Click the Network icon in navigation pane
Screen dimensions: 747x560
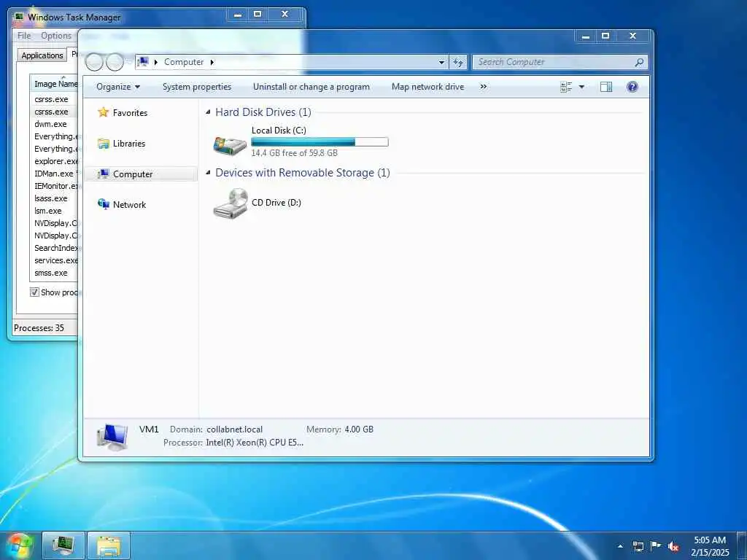pyautogui.click(x=104, y=204)
